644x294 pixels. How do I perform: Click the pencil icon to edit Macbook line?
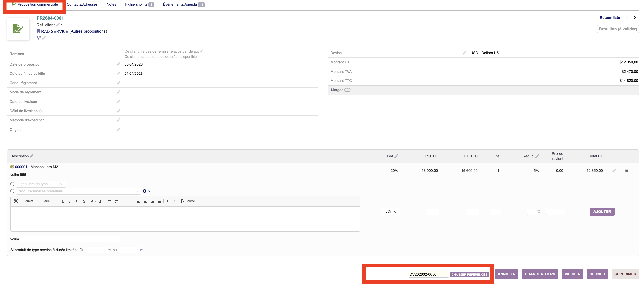click(x=614, y=171)
